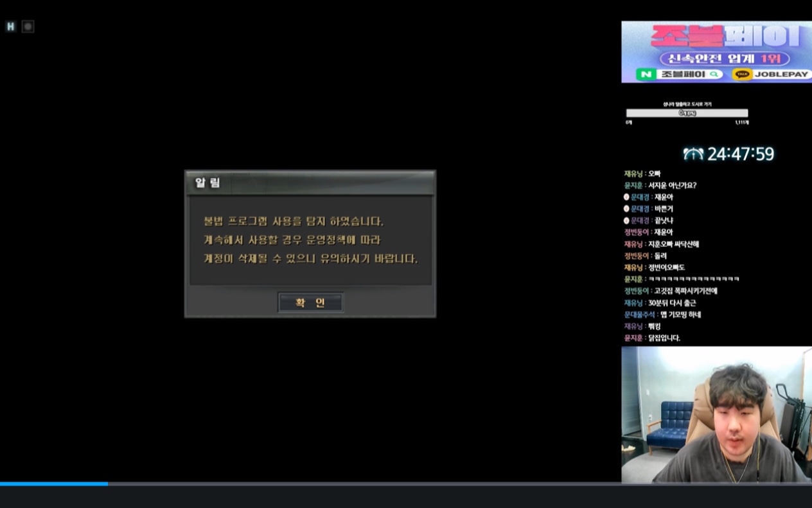This screenshot has height=508, width=812.
Task: Click the 24:47:59 timer display
Action: click(x=740, y=154)
